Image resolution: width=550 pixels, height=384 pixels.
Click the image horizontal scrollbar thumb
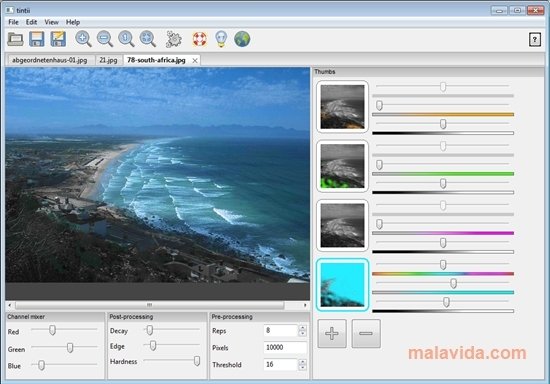149,305
